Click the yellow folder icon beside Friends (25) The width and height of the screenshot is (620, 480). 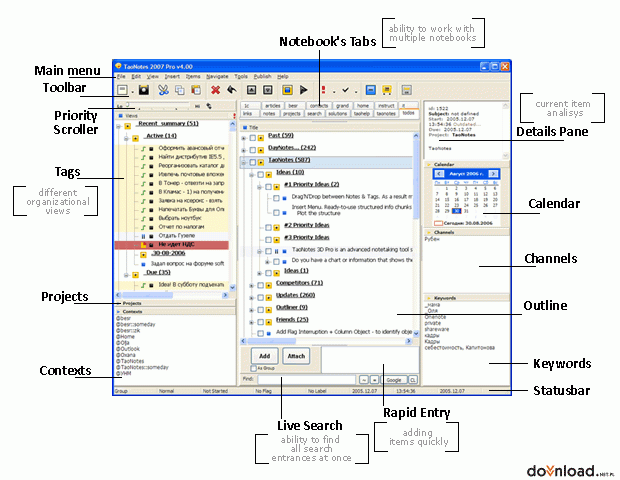tap(268, 322)
